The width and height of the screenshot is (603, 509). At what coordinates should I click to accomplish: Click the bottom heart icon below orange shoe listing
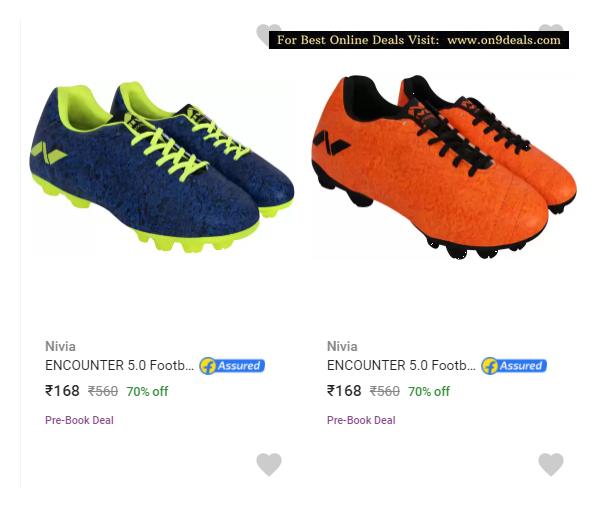(551, 464)
